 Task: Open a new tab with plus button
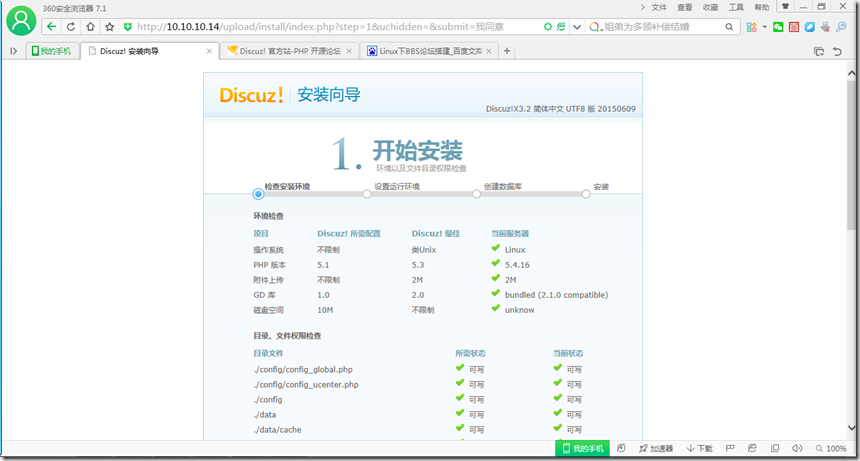click(507, 51)
